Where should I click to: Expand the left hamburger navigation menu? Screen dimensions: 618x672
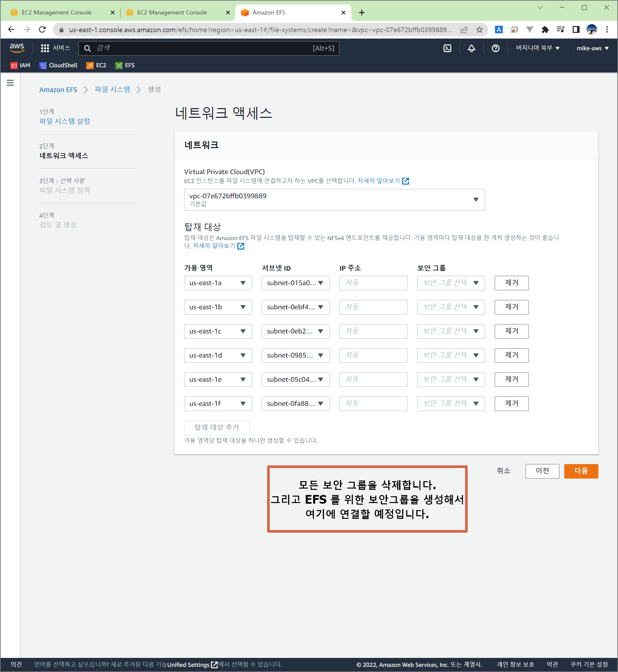click(10, 83)
